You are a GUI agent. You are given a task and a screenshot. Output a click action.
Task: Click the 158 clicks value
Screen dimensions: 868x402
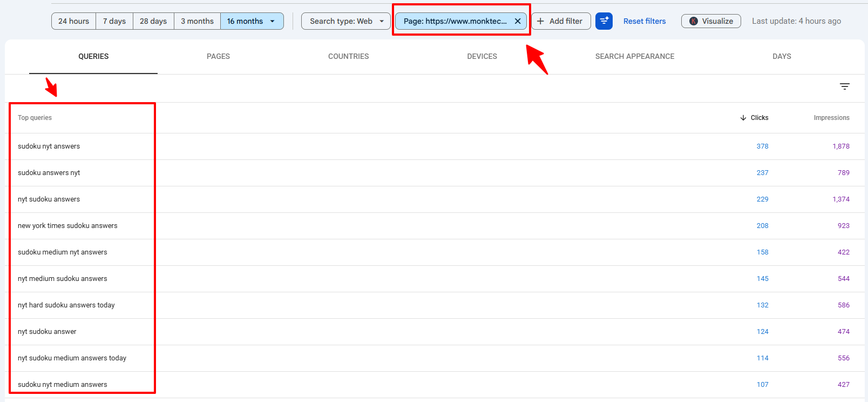point(762,252)
